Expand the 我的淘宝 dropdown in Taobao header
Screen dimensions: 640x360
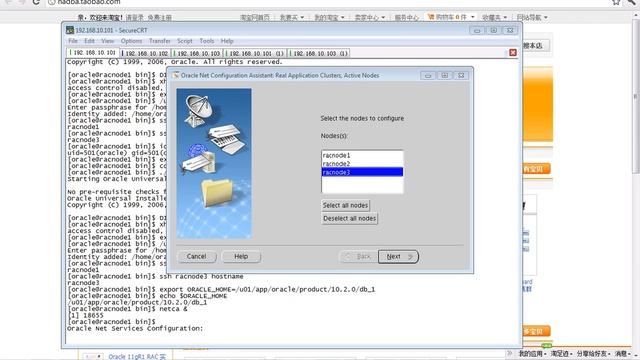329,17
